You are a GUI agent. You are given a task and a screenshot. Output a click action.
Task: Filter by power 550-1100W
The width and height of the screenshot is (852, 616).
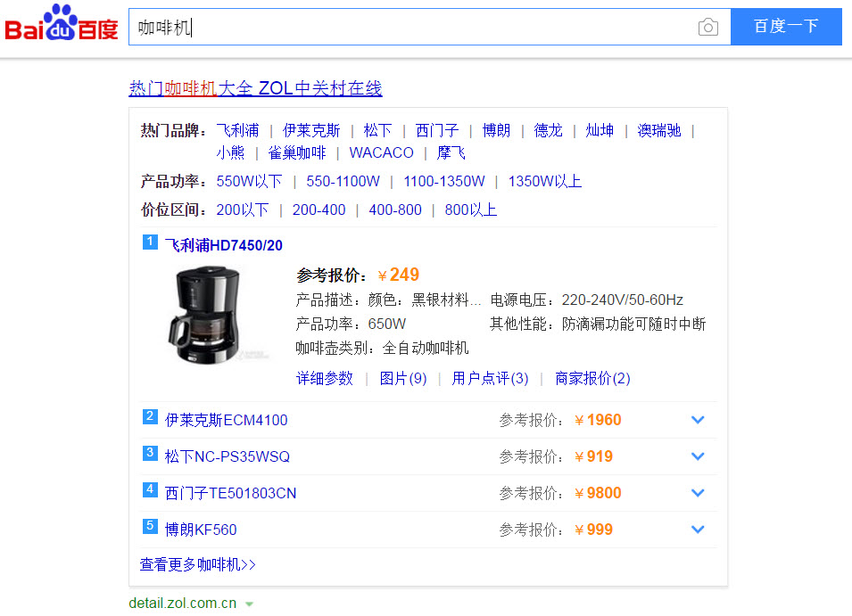343,181
